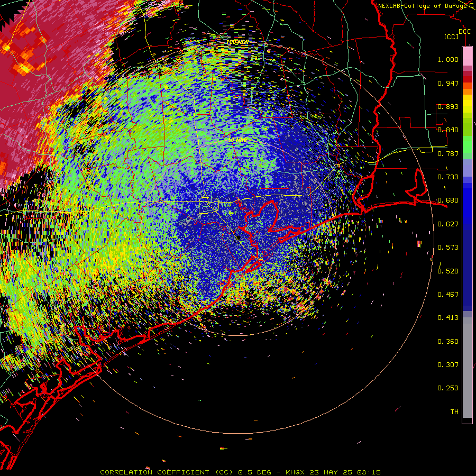This screenshot has height=476, width=476.
Task: Click the [CC] units label
Action: coord(452,36)
